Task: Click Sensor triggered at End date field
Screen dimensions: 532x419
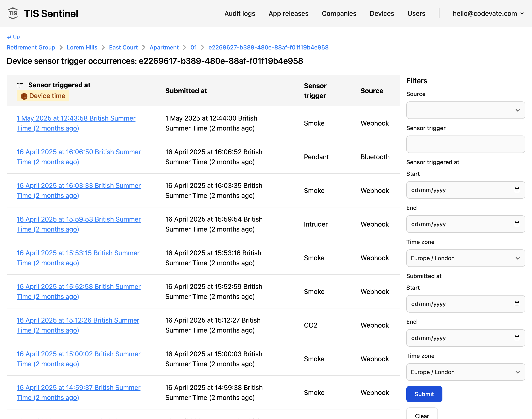Action: (x=465, y=224)
